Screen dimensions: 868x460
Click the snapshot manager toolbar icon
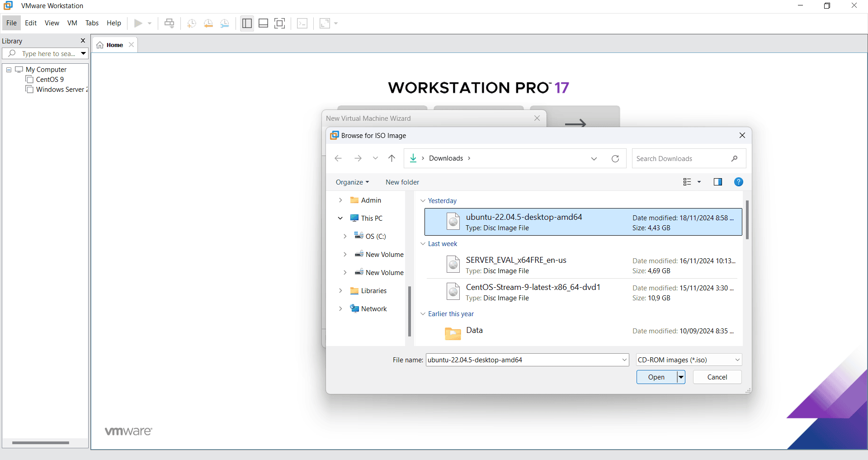click(225, 24)
